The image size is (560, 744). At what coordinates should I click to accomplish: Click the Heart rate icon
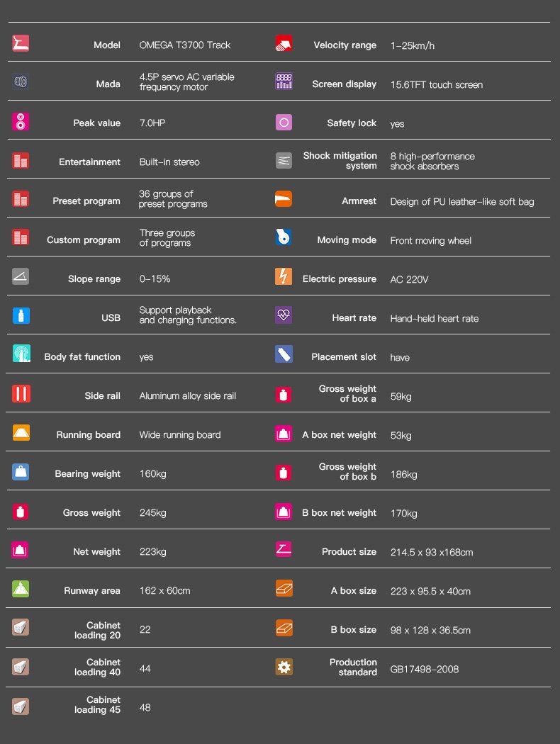coord(284,316)
